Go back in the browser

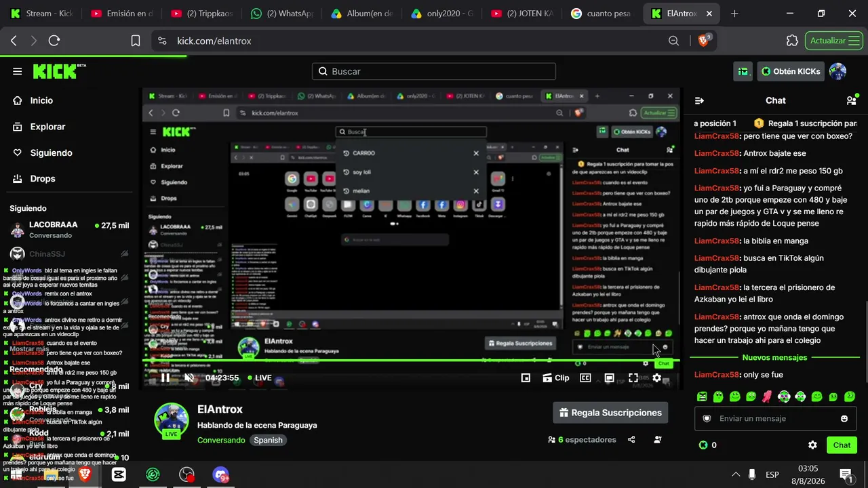click(14, 41)
